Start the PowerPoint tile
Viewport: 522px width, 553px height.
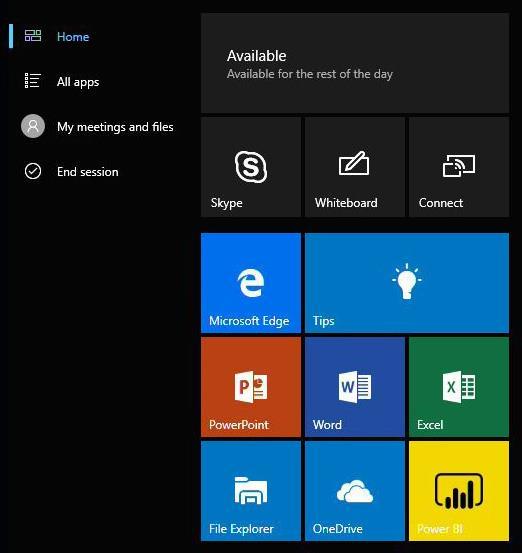coord(251,387)
